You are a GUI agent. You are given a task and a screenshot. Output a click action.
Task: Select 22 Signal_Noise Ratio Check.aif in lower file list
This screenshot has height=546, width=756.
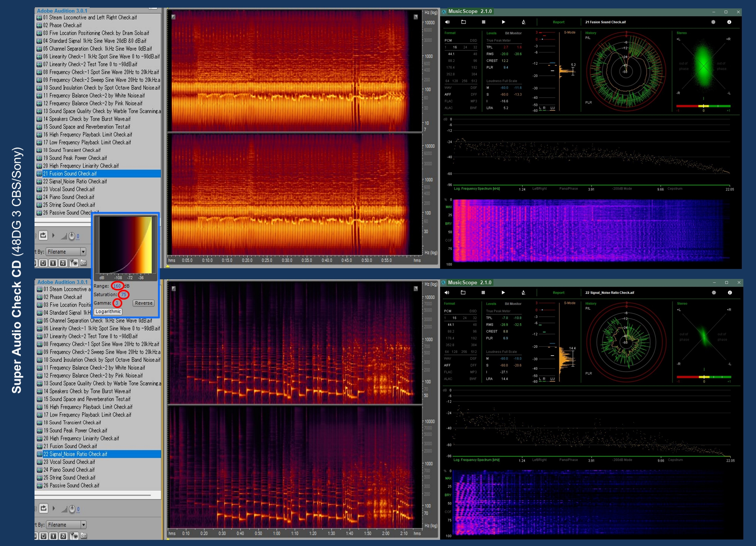(98, 454)
